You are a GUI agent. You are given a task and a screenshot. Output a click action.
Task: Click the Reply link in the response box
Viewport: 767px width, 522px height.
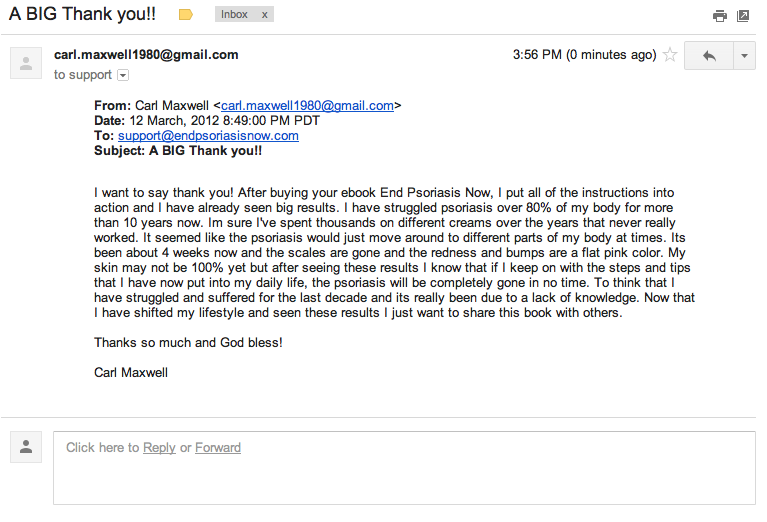(x=159, y=448)
